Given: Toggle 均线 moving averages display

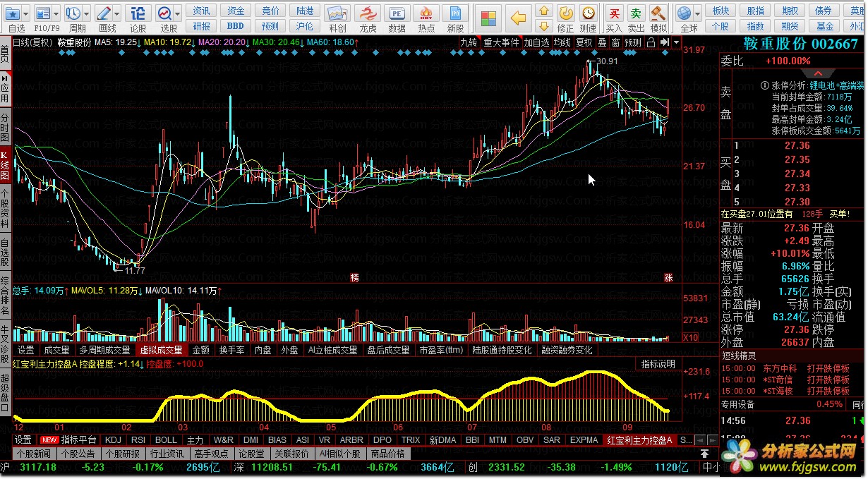Looking at the screenshot, I should (x=562, y=42).
